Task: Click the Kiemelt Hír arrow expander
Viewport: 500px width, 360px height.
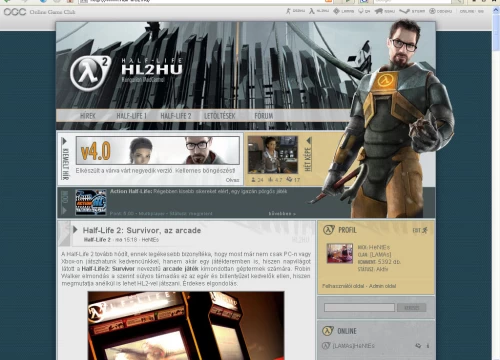Action: point(65,141)
